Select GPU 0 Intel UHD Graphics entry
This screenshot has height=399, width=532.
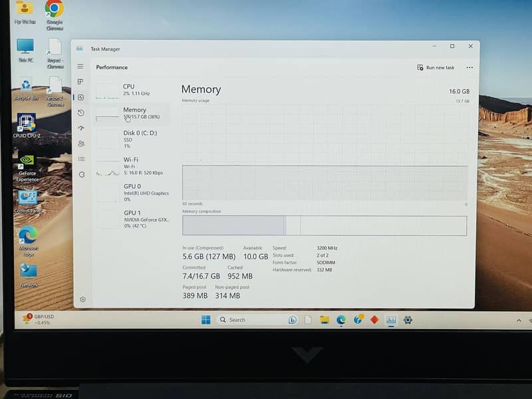click(x=133, y=193)
